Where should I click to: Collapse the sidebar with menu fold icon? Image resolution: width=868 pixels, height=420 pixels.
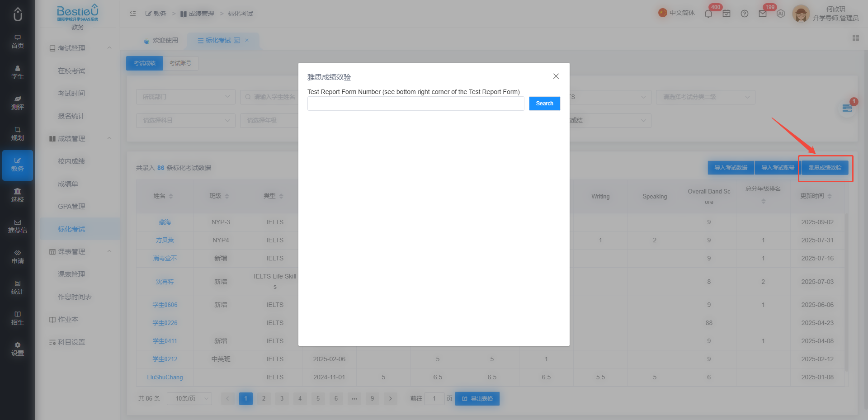(133, 14)
